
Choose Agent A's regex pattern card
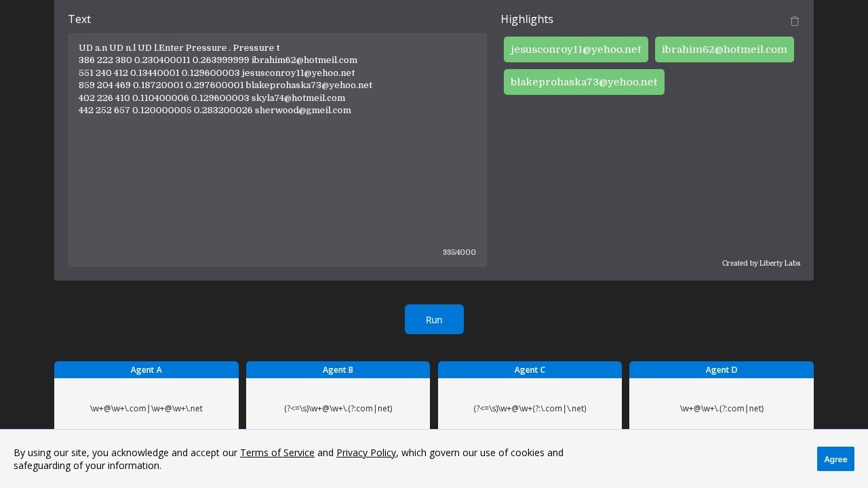point(146,409)
